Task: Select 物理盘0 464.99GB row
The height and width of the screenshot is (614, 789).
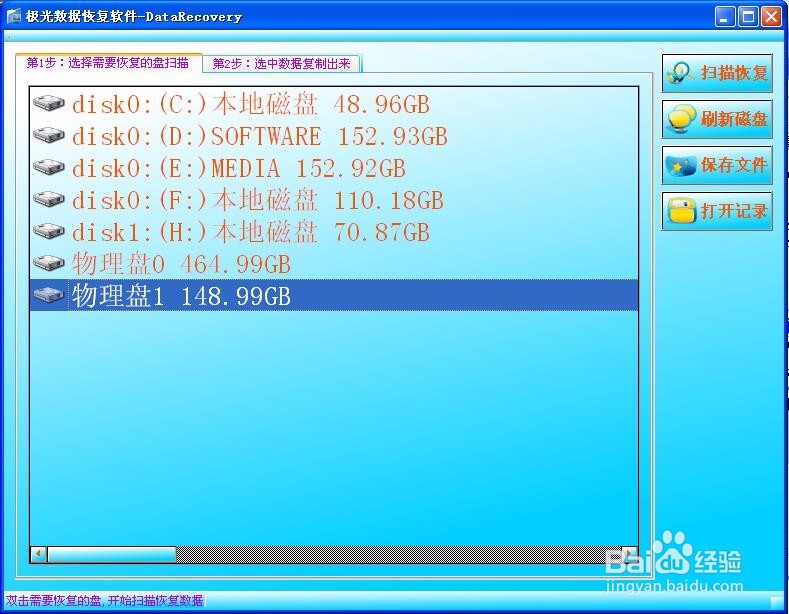Action: pyautogui.click(x=334, y=264)
